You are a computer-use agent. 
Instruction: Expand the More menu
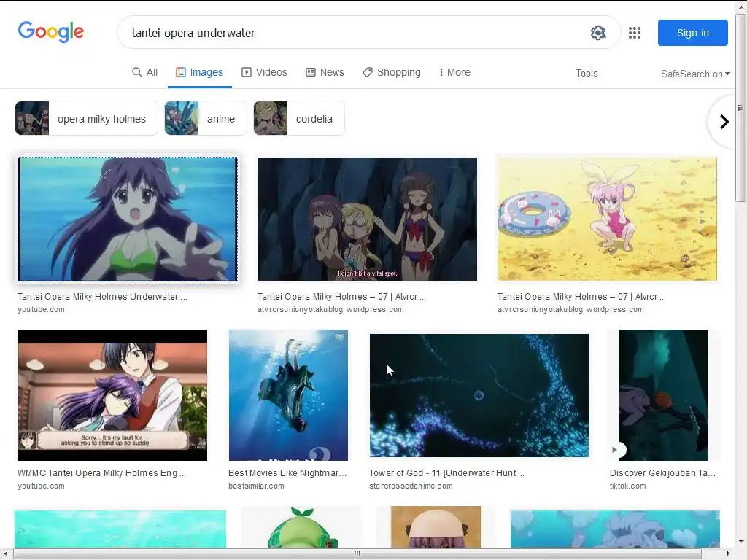coord(454,72)
